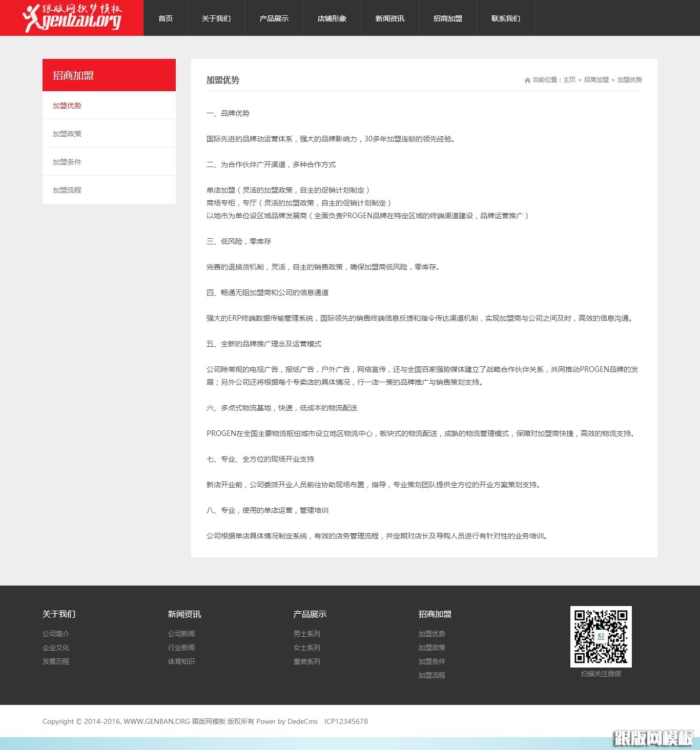Image resolution: width=700 pixels, height=750 pixels.
Task: Click the 发展历程 footer link
Action: (x=56, y=661)
